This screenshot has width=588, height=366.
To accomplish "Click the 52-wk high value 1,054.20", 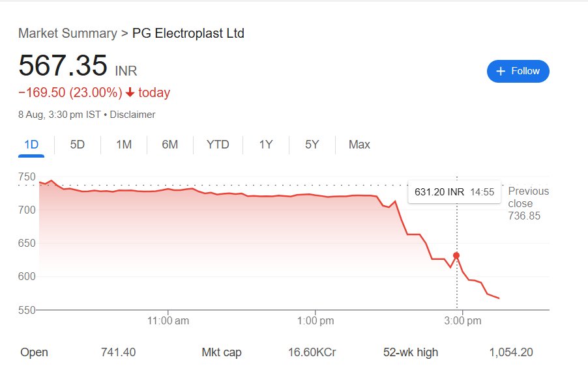I will click(510, 352).
